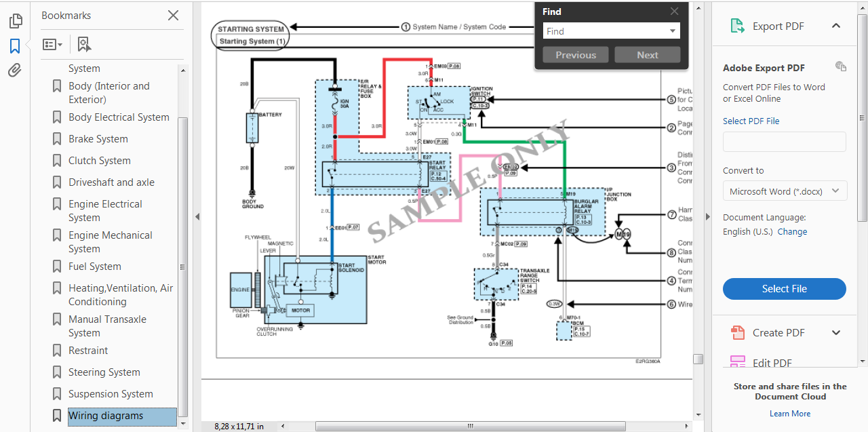868x432 pixels.
Task: Click the left pane collapse arrow
Action: (x=197, y=217)
